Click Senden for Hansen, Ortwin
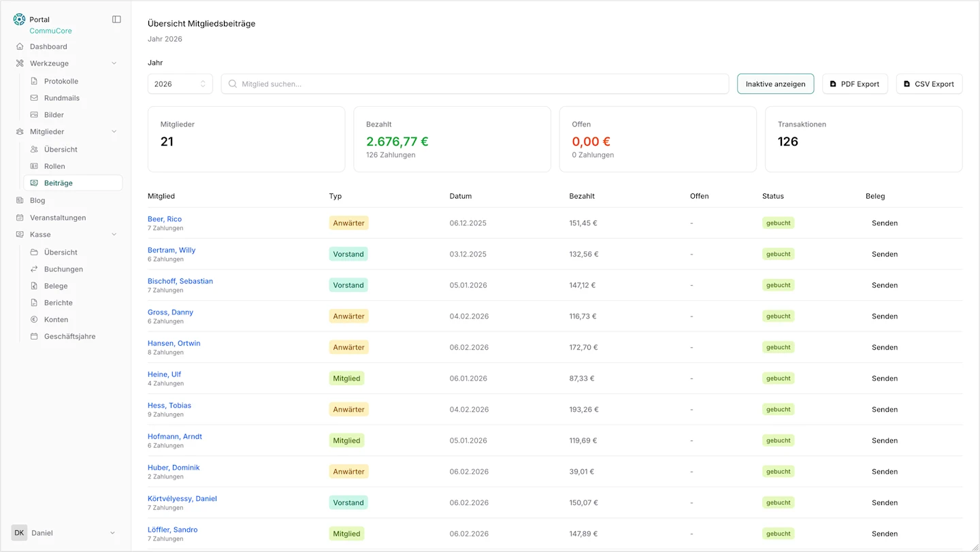 tap(884, 348)
